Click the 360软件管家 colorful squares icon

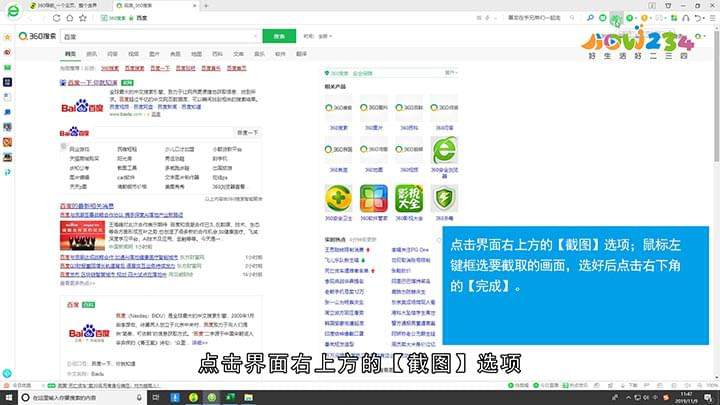coord(373,198)
